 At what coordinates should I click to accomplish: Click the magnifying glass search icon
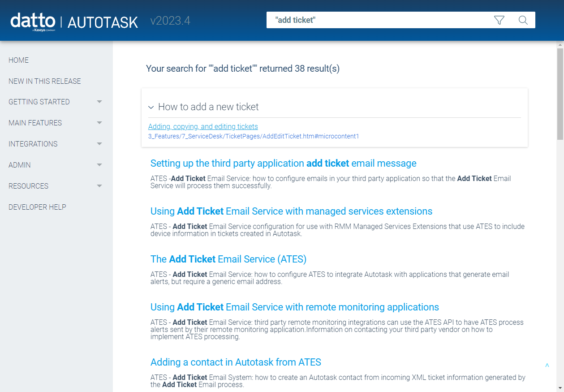click(523, 20)
